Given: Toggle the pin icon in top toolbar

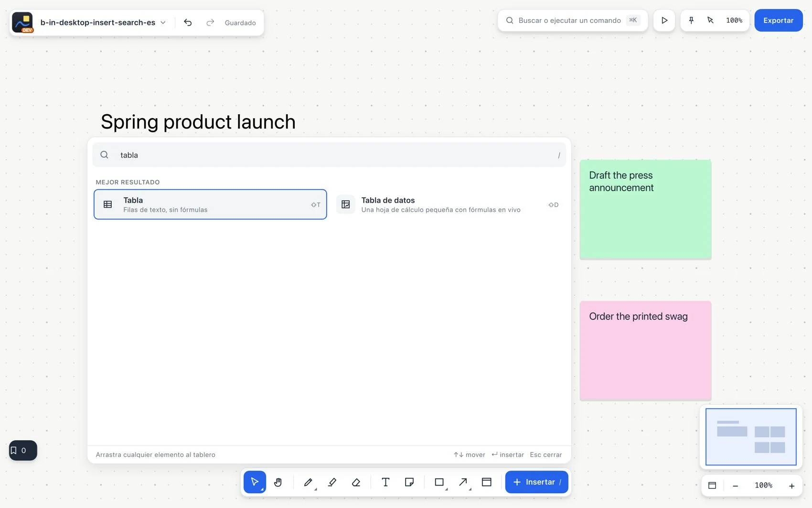Looking at the screenshot, I should pyautogui.click(x=691, y=21).
